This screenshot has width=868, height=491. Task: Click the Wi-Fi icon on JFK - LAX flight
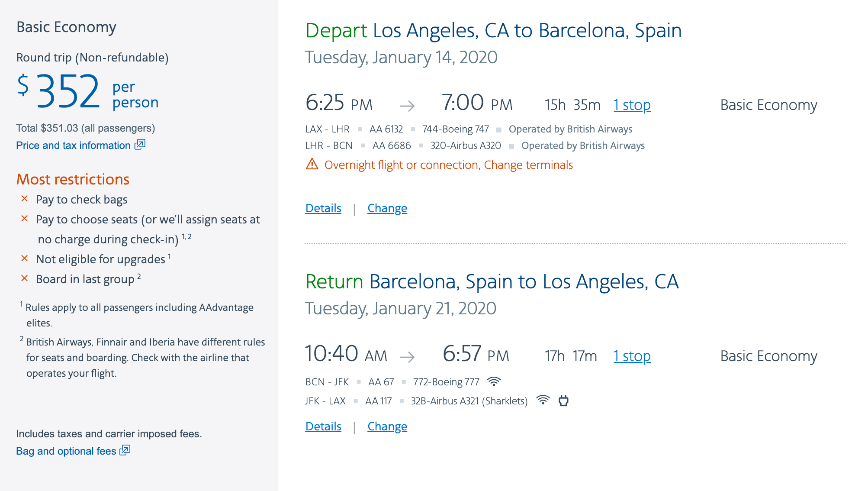coord(543,400)
